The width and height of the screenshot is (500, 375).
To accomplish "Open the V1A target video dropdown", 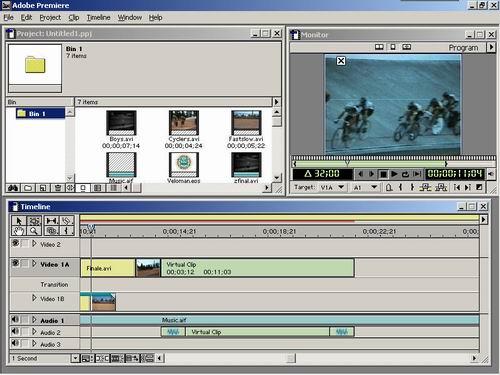I will click(341, 187).
